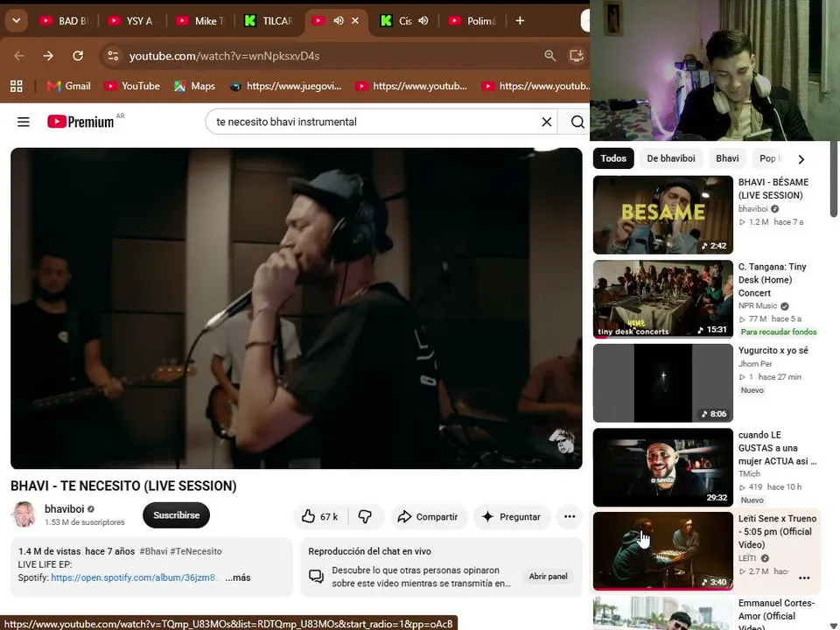840x630 pixels.
Task: Open the Spotify album link
Action: [x=133, y=577]
